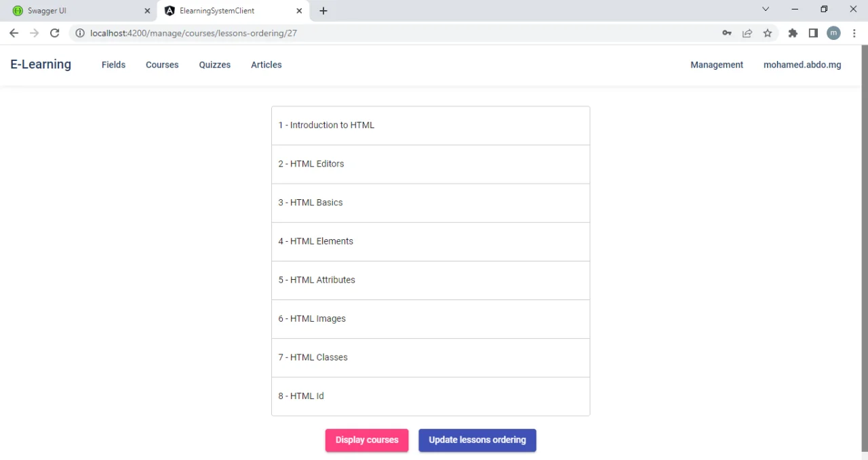Open the mohamed.abdo.mg user menu

[x=802, y=65]
